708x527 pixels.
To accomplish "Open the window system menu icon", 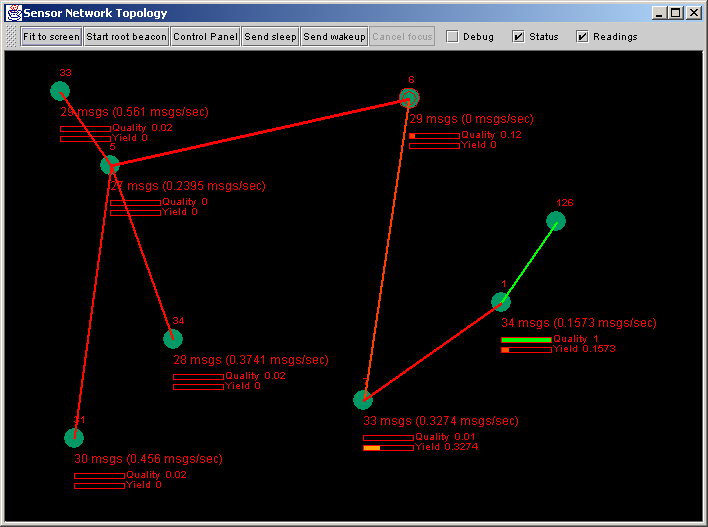I will [x=13, y=13].
